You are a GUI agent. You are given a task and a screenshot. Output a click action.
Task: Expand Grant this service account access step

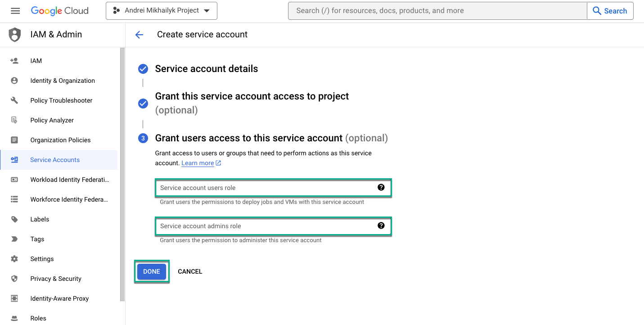coord(252,96)
